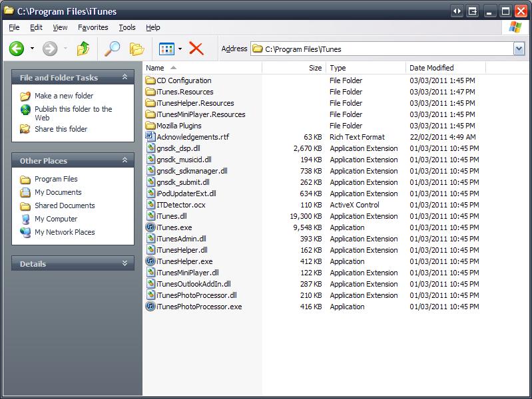Viewport: 532px width, 399px height.
Task: Click the My Documents folder icon
Action: 25,192
